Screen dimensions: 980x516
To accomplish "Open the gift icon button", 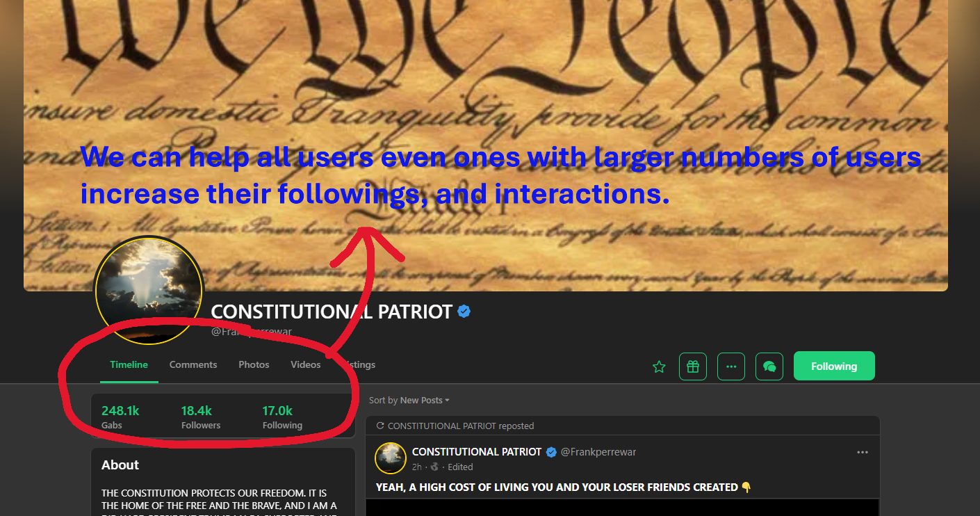I will tap(693, 366).
